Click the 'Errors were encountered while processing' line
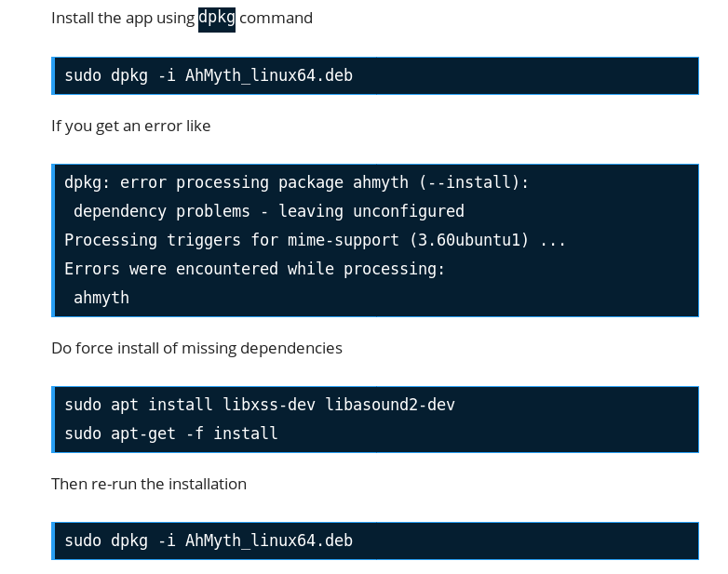 (x=254, y=269)
